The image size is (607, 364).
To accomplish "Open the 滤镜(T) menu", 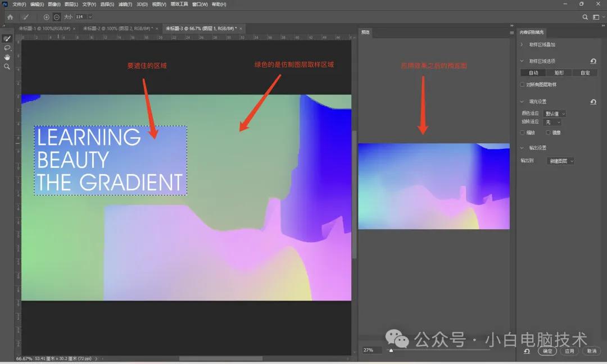I will point(125,4).
